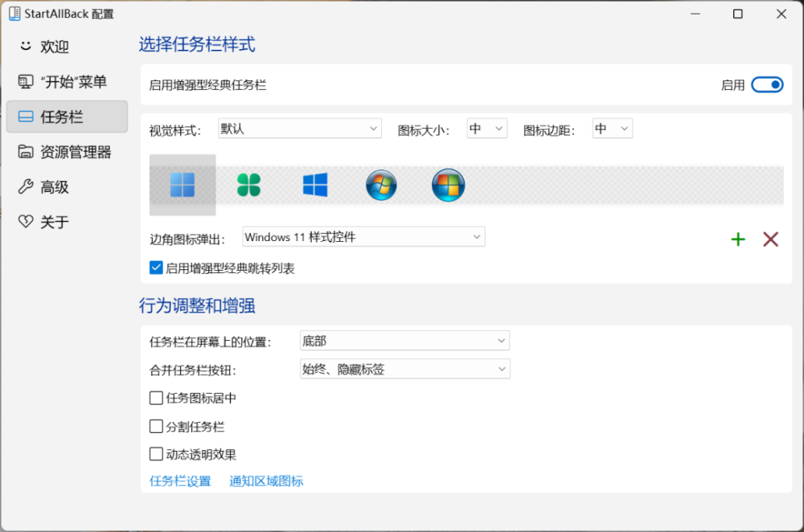Open the 高级 advanced settings
This screenshot has width=804, height=532.
(x=68, y=187)
